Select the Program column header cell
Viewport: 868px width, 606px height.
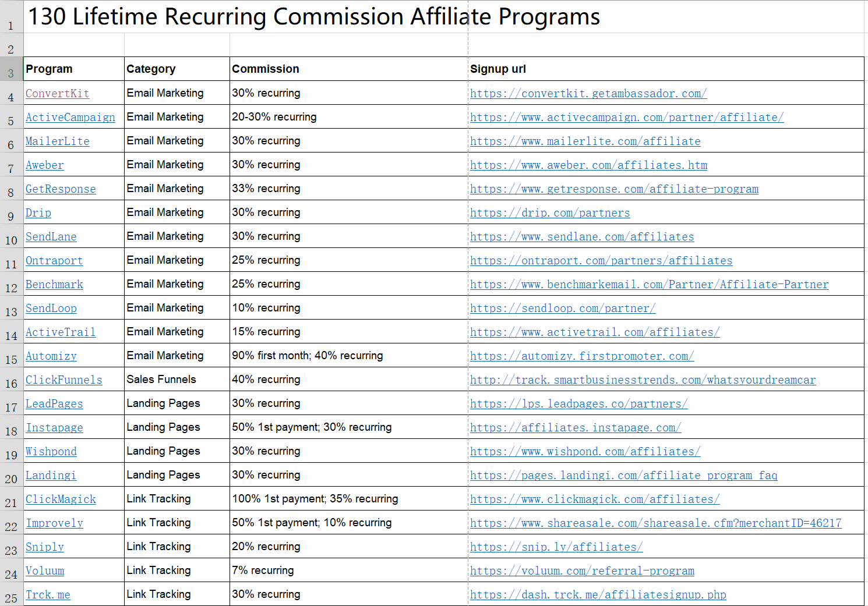(x=74, y=69)
